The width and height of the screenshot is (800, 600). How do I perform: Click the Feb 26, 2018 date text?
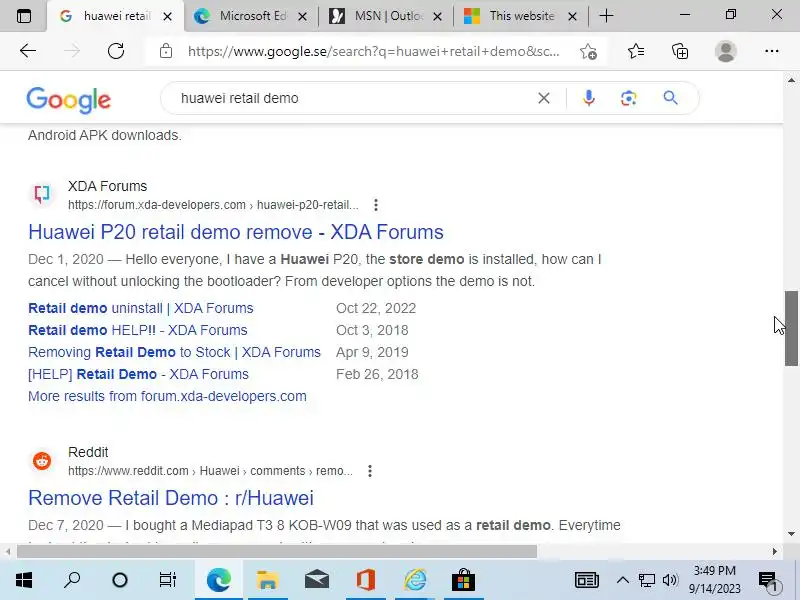point(377,374)
